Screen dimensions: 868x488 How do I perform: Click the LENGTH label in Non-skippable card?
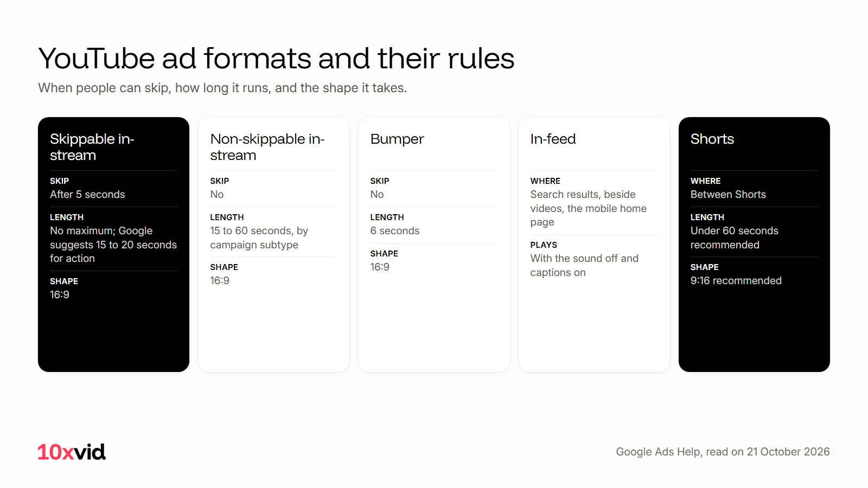pyautogui.click(x=227, y=217)
